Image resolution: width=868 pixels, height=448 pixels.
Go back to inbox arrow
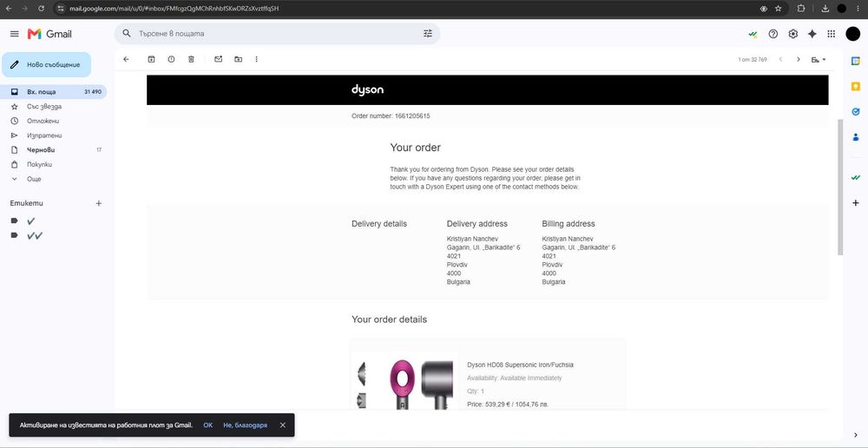click(126, 59)
